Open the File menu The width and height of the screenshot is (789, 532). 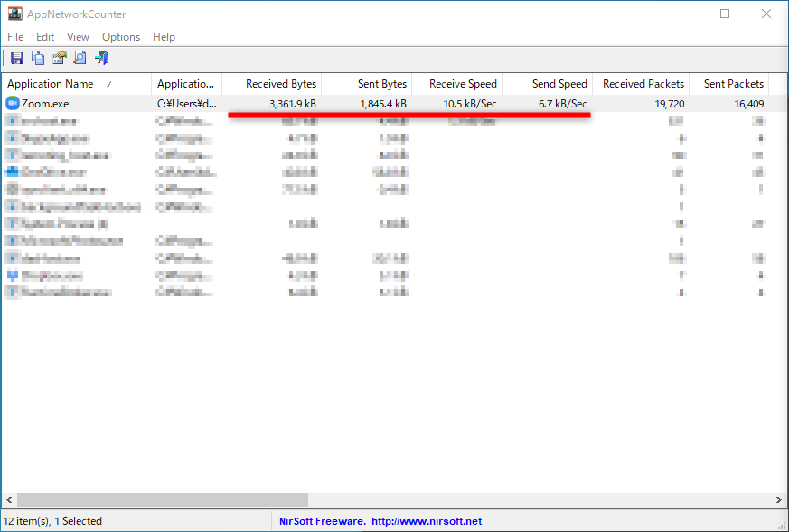point(14,37)
